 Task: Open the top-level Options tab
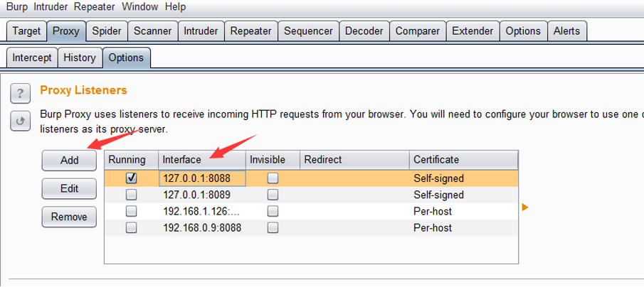point(523,31)
